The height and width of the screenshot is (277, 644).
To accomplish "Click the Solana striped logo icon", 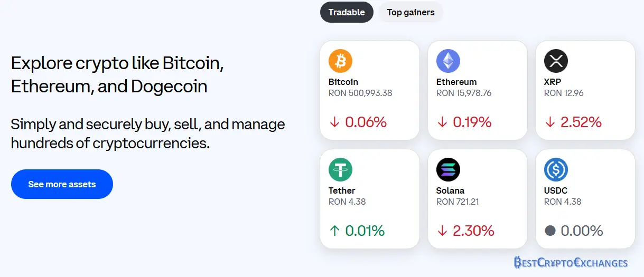I will pos(448,170).
